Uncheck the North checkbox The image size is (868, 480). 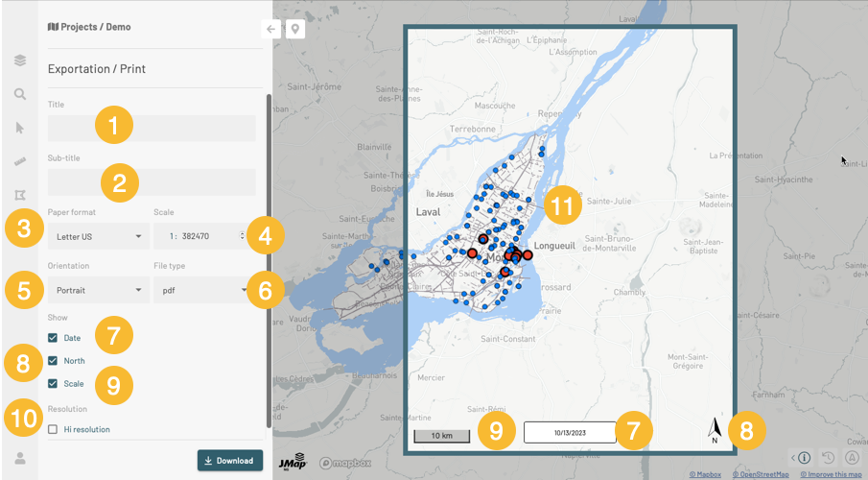point(53,361)
